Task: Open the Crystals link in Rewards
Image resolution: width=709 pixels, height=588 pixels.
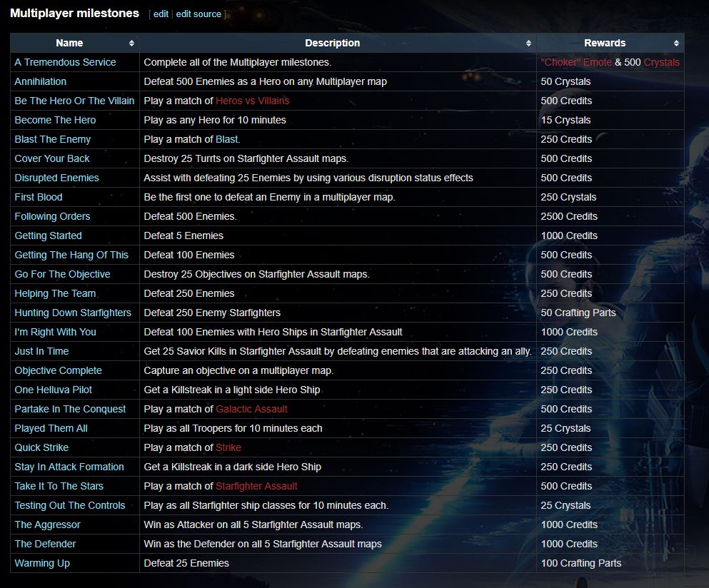Action: click(x=661, y=62)
